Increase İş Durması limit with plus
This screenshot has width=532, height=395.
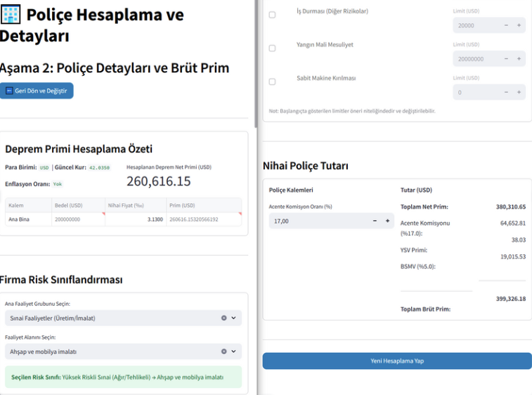pos(519,25)
